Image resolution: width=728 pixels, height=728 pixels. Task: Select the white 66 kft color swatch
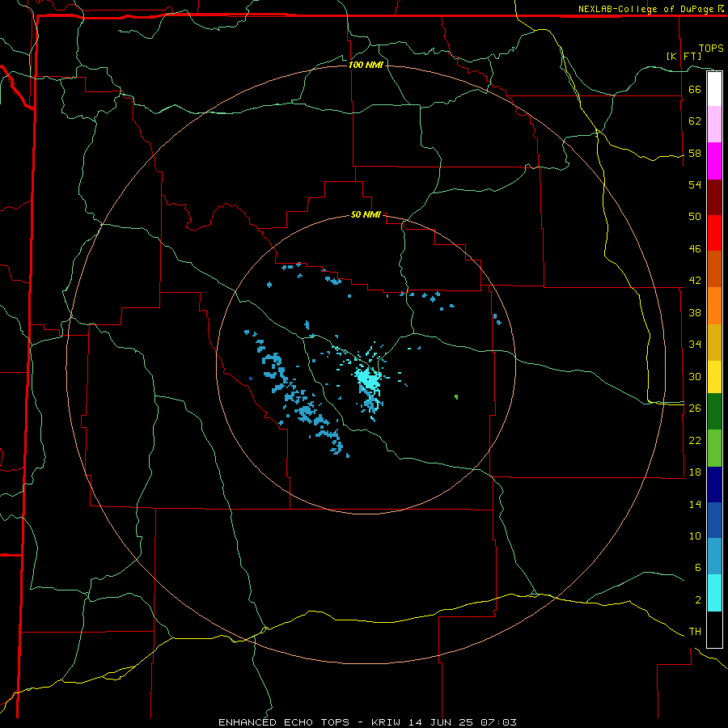(714, 89)
